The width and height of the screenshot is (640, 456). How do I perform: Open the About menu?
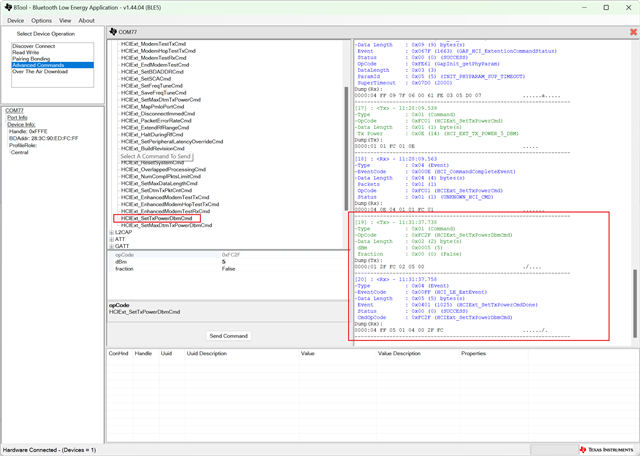click(87, 20)
